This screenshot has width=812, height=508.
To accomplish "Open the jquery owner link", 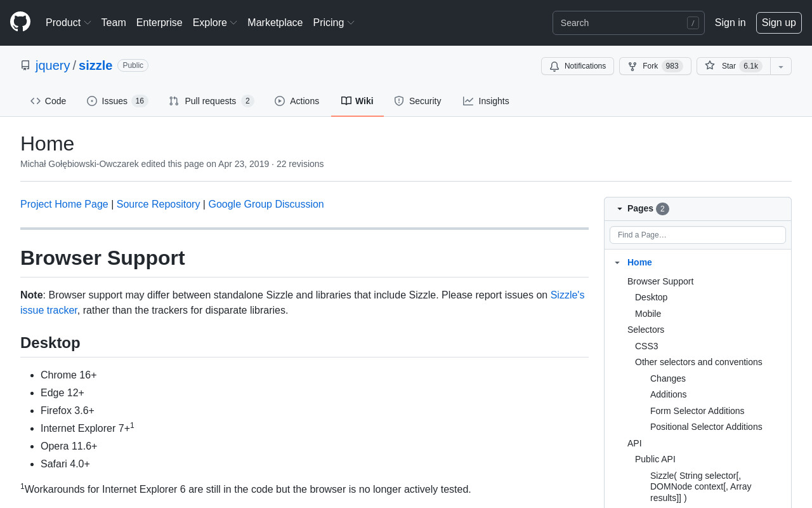I will [x=53, y=65].
